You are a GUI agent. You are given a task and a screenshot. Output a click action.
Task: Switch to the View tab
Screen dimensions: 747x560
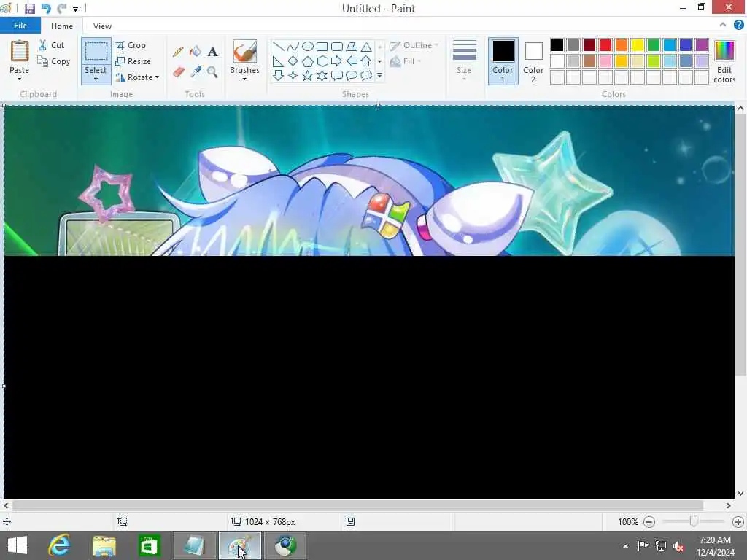coord(102,26)
